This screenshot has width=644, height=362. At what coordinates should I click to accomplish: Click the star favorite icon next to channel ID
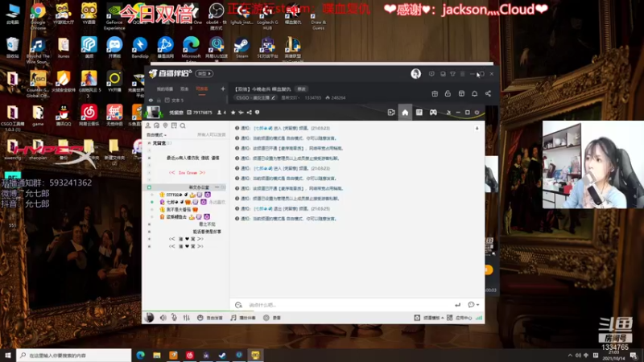pyautogui.click(x=233, y=113)
